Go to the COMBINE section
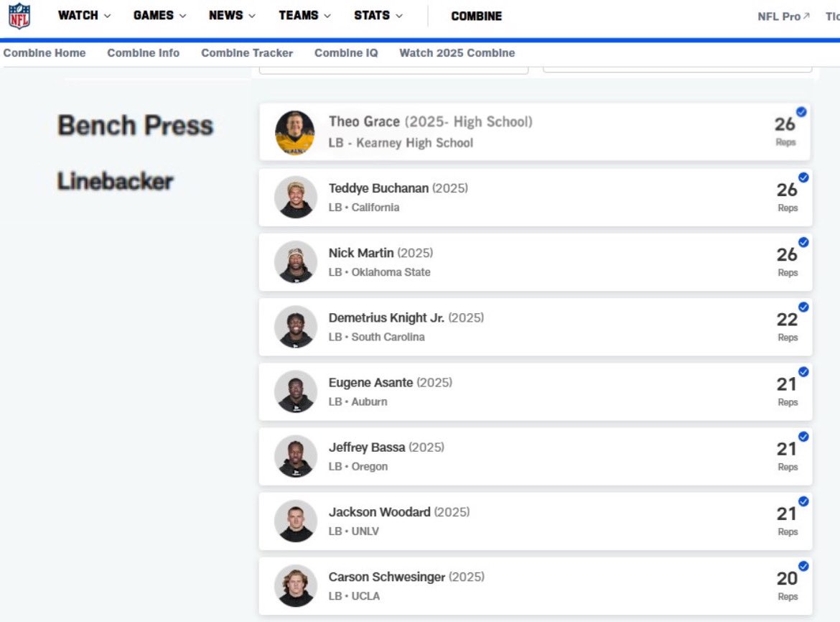840x622 pixels. pos(476,16)
